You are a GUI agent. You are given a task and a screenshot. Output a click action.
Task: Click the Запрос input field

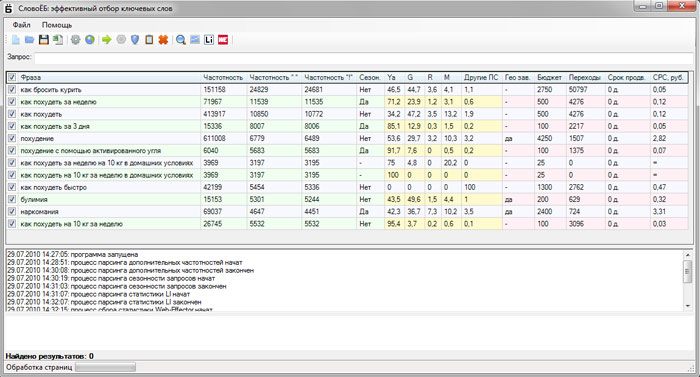[364, 58]
